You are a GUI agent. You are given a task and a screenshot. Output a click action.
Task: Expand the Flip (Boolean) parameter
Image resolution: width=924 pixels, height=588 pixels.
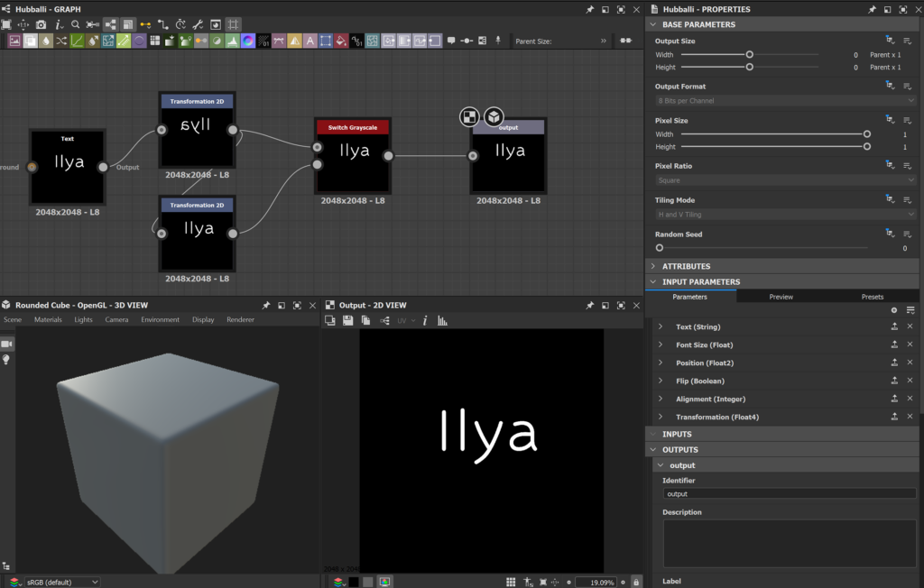[x=661, y=381]
